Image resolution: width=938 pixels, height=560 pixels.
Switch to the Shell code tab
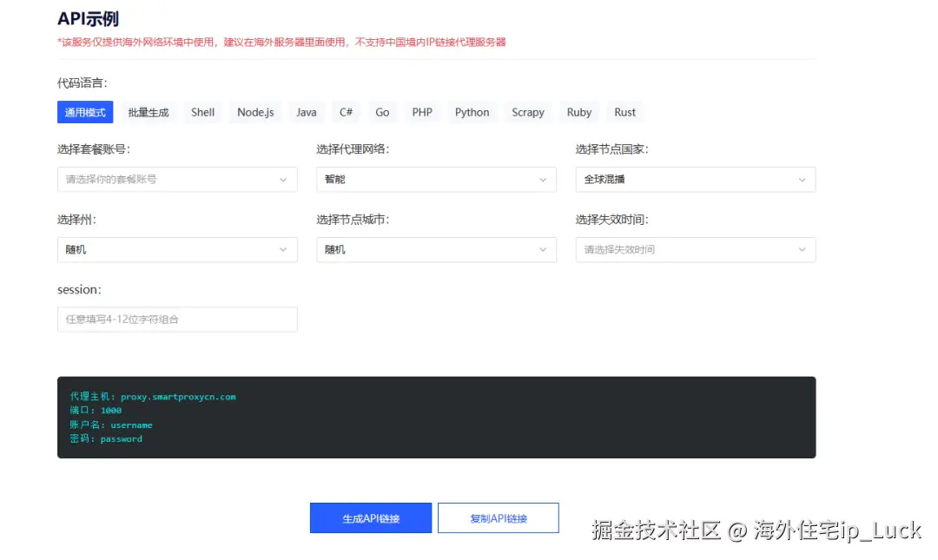click(202, 111)
